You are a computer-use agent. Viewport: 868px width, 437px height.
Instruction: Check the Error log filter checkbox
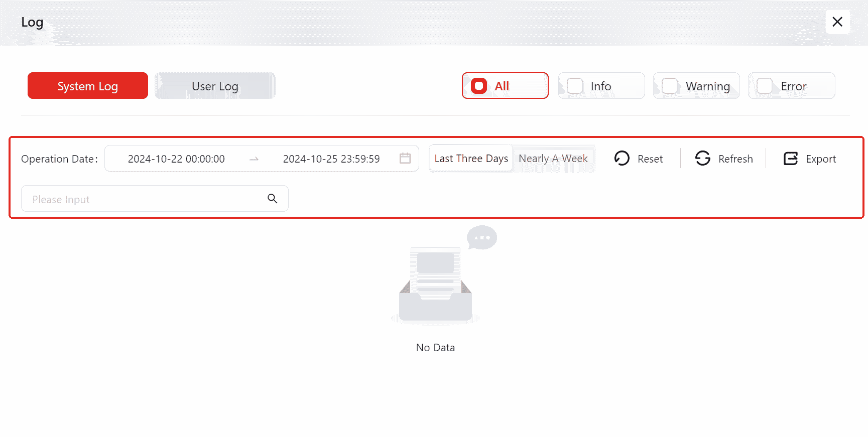click(x=765, y=86)
